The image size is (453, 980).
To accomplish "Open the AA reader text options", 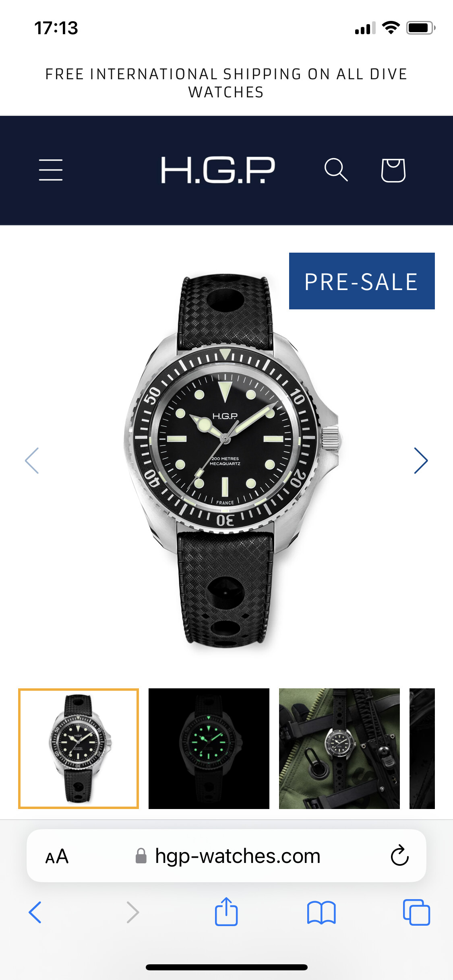I will pos(57,856).
